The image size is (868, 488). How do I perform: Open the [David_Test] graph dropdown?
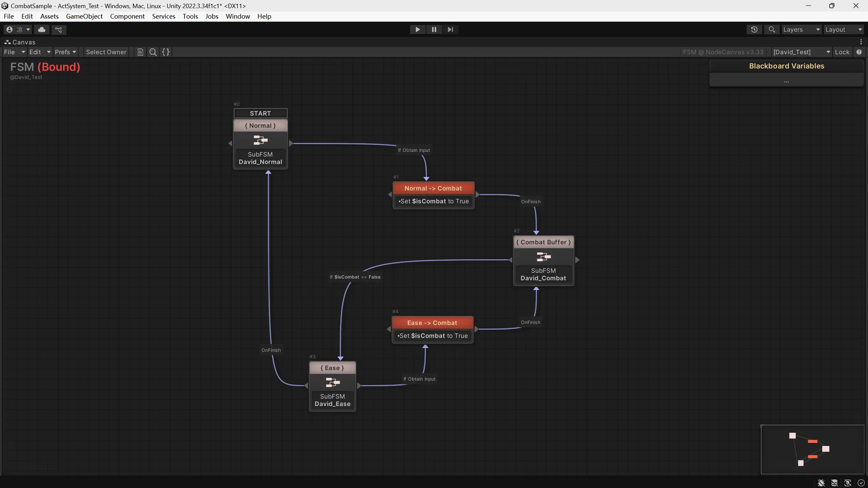point(801,52)
